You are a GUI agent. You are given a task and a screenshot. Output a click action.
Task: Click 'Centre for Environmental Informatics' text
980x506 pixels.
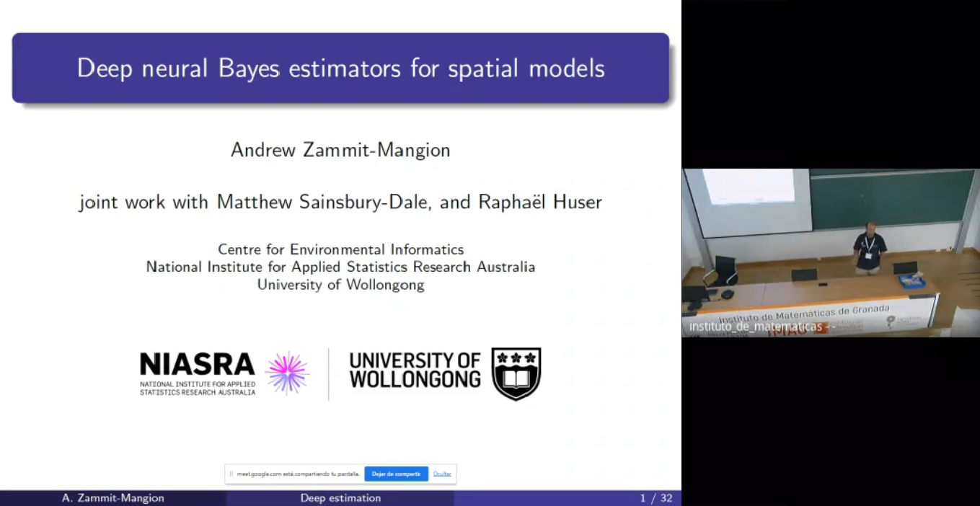[340, 249]
